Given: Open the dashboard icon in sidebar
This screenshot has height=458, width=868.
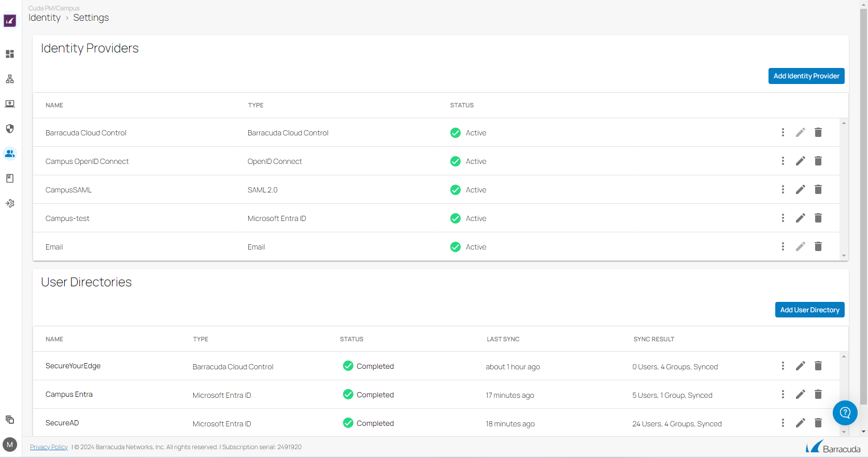Looking at the screenshot, I should 10,54.
